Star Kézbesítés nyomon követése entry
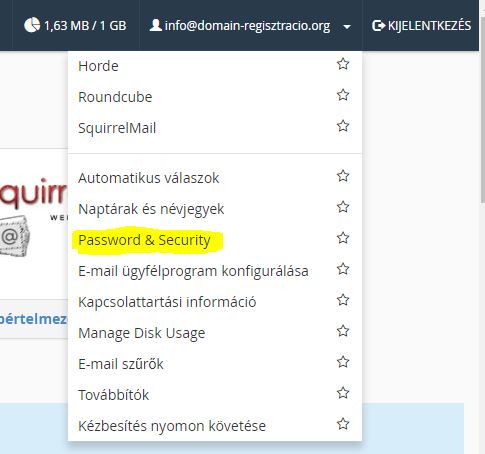485x454 pixels. pyautogui.click(x=343, y=424)
